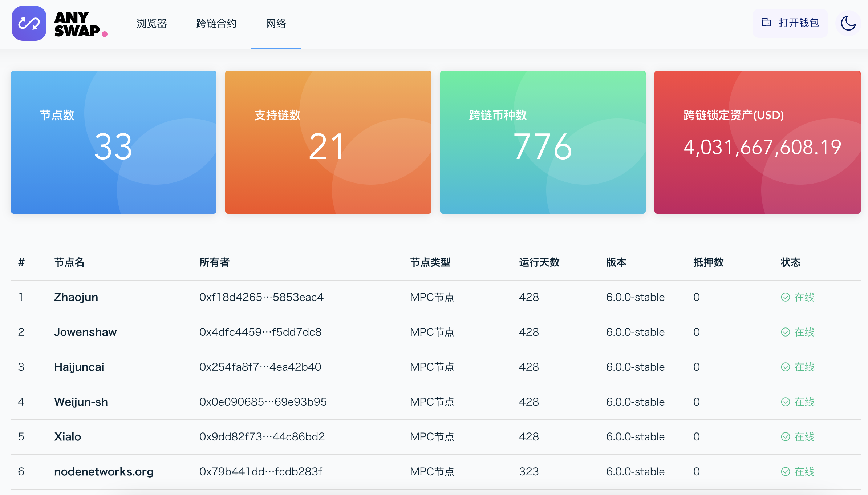Viewport: 868px width, 495px height.
Task: Click online status icon for nodenetworks.org
Action: click(x=785, y=472)
